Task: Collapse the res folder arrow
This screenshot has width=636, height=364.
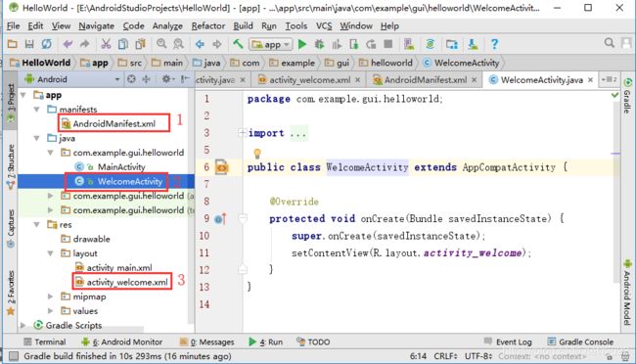Action: (x=37, y=224)
